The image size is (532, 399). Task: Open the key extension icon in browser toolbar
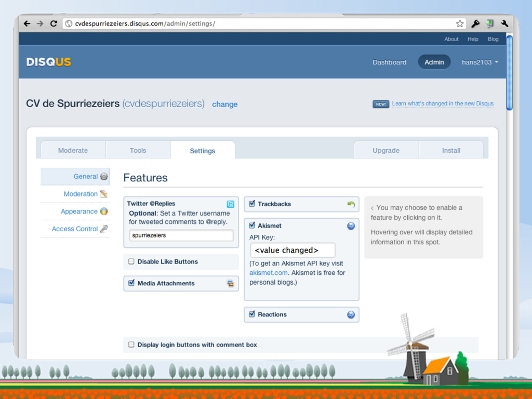click(x=475, y=24)
